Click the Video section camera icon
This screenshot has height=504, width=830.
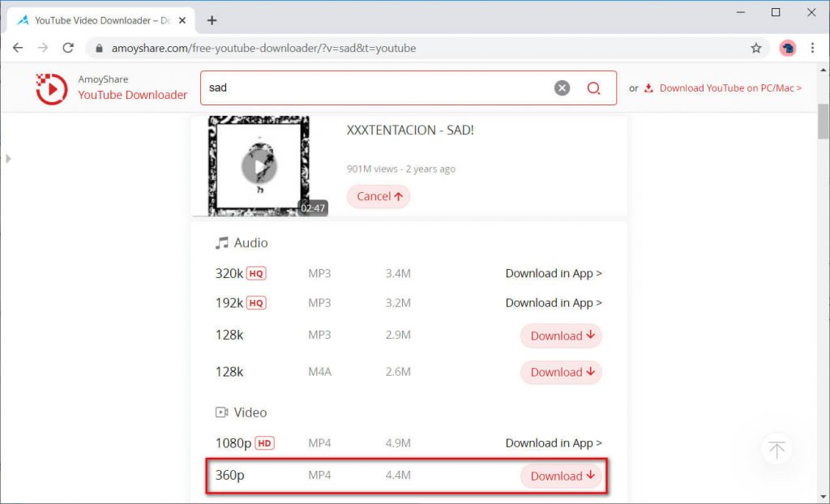coord(221,412)
